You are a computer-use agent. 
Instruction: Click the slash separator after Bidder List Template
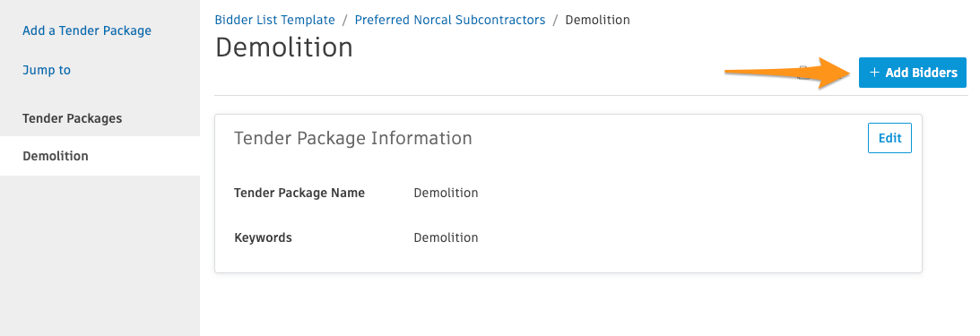tap(345, 20)
